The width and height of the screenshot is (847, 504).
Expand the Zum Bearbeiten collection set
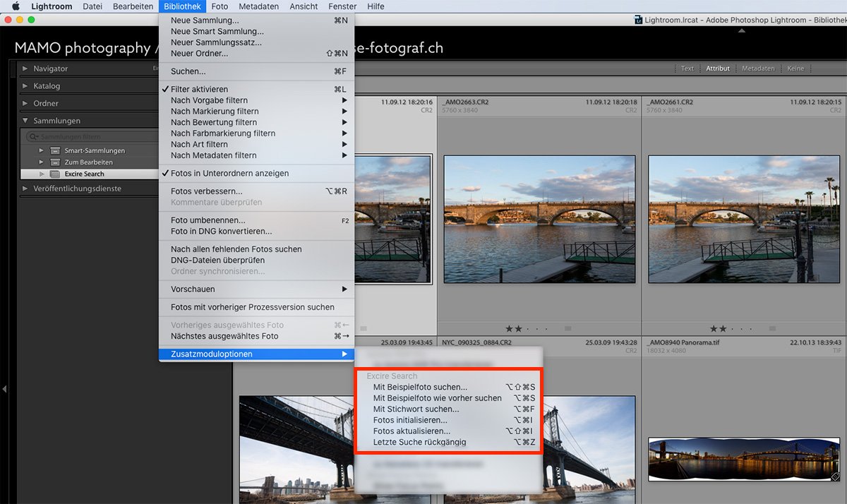tap(41, 162)
